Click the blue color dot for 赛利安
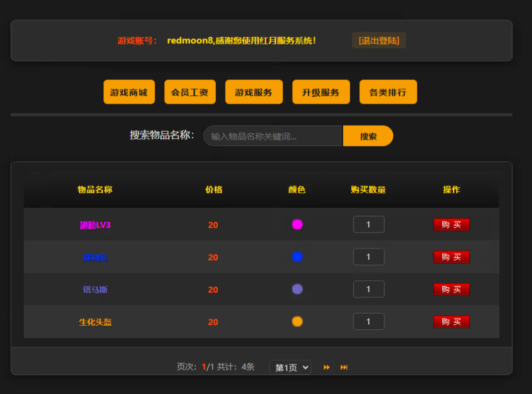This screenshot has width=532, height=394. coord(297,257)
